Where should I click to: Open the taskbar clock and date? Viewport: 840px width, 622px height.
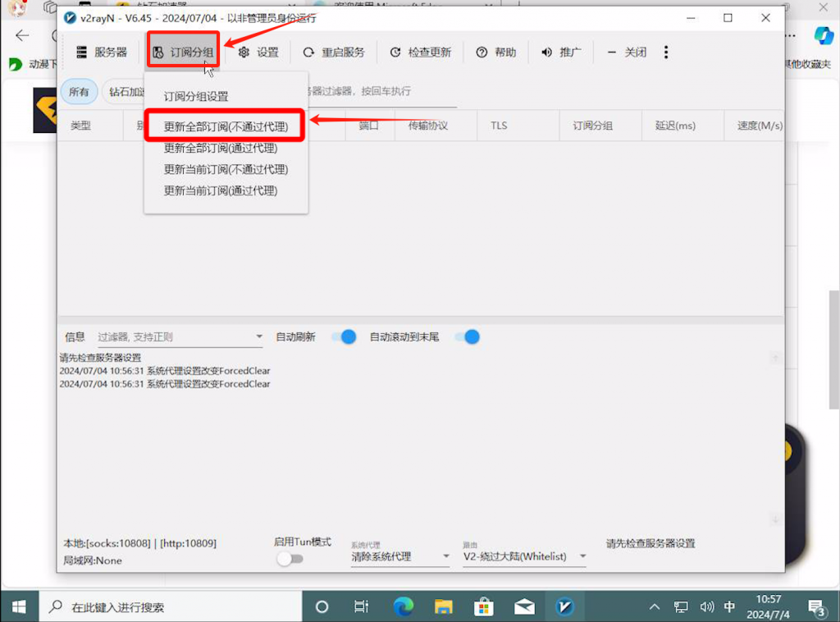[x=768, y=607]
